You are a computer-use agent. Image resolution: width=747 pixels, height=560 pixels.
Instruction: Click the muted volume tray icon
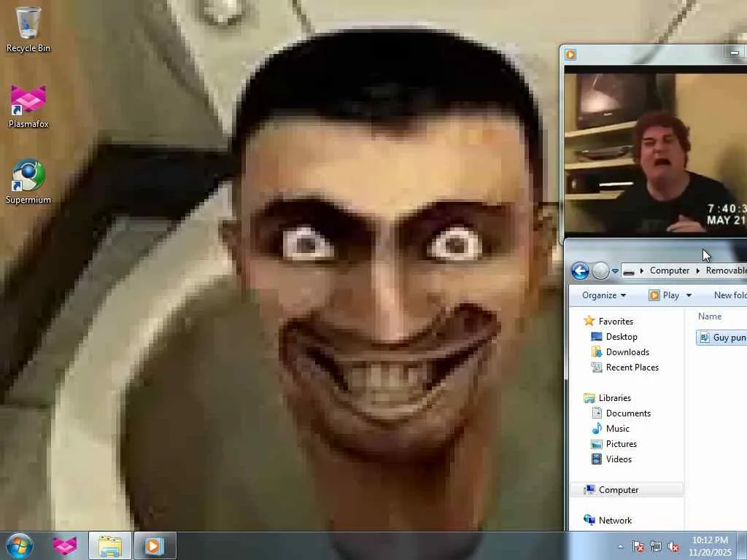click(673, 547)
